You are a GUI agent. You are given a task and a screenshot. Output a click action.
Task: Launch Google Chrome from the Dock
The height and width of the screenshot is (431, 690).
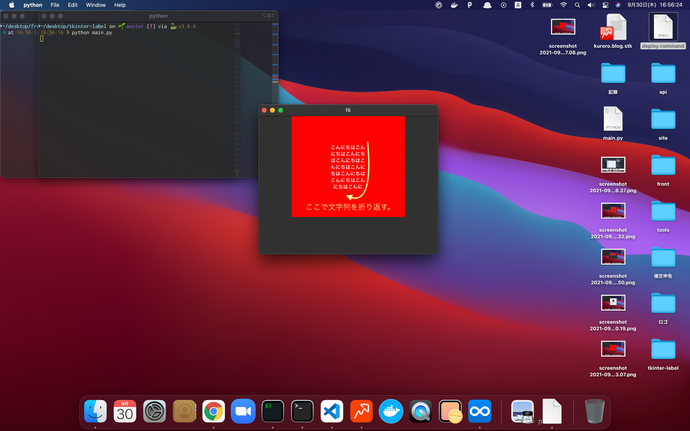[213, 411]
